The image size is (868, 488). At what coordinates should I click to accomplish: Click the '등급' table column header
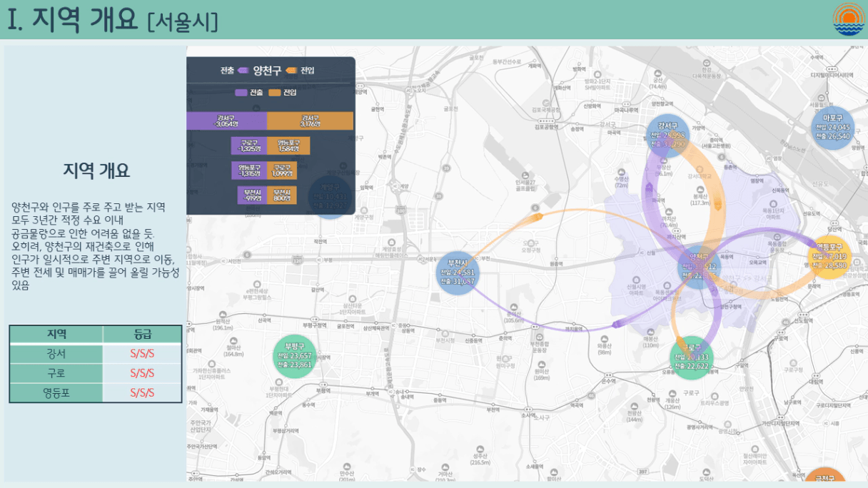(x=143, y=334)
